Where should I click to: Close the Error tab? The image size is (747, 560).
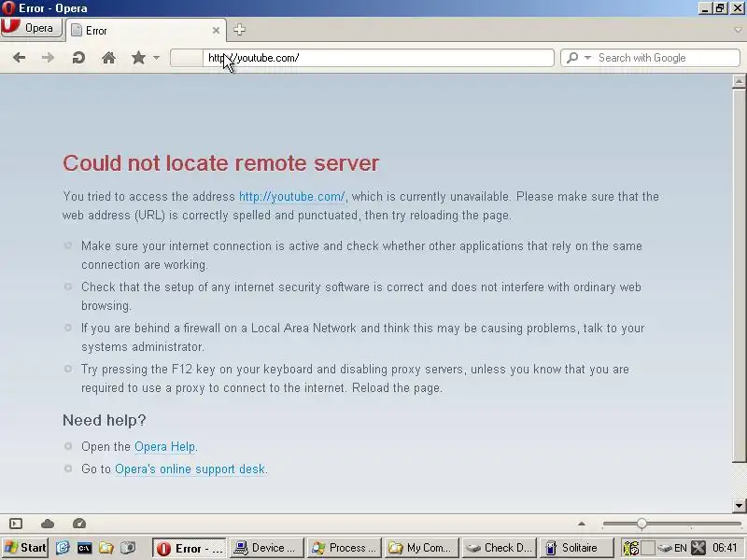point(216,31)
